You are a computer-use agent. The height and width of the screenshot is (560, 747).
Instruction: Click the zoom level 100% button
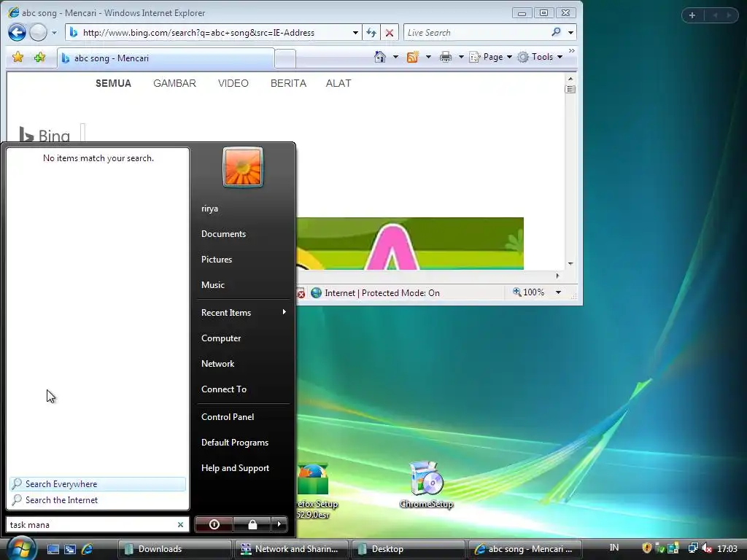[528, 292]
